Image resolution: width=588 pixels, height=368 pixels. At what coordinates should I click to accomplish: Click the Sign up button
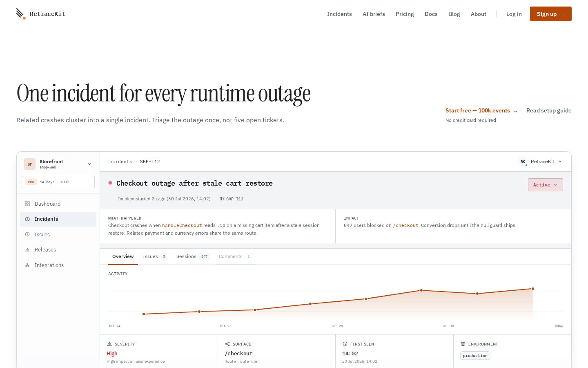point(551,14)
